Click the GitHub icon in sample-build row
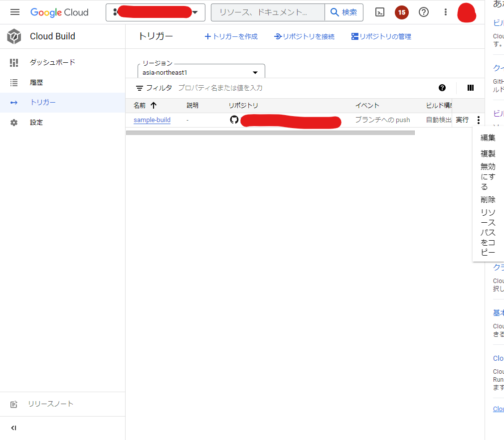This screenshot has width=504, height=440. 234,120
